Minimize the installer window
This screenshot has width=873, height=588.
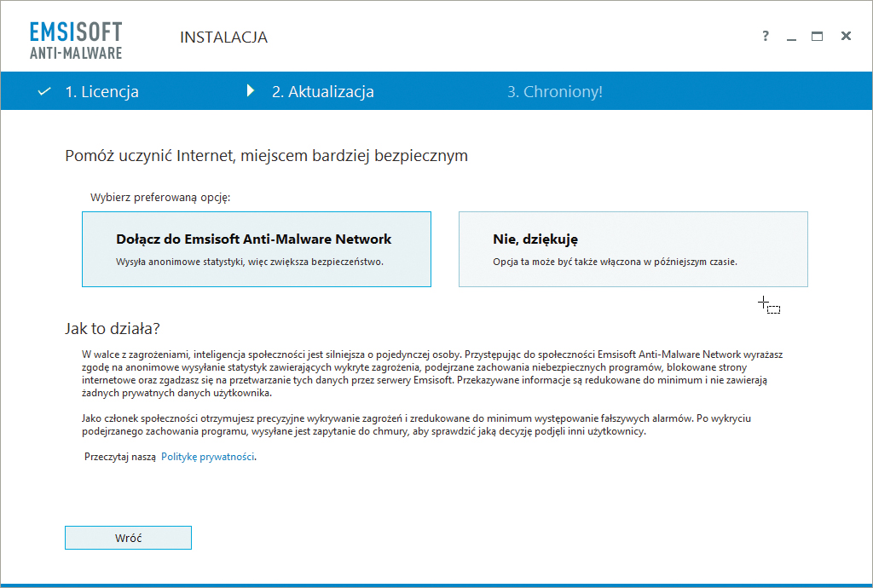pos(792,37)
